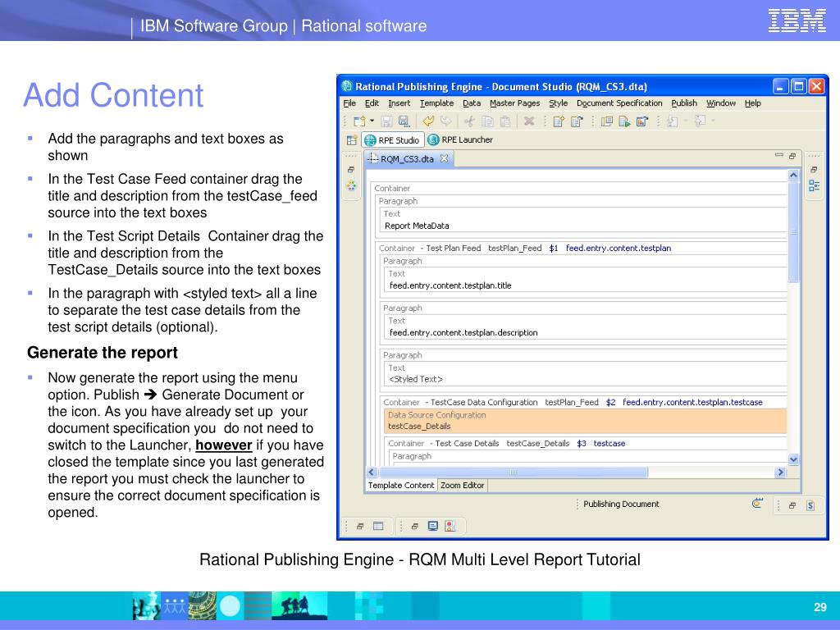
Task: Click the New document toolbar icon
Action: pyautogui.click(x=359, y=121)
